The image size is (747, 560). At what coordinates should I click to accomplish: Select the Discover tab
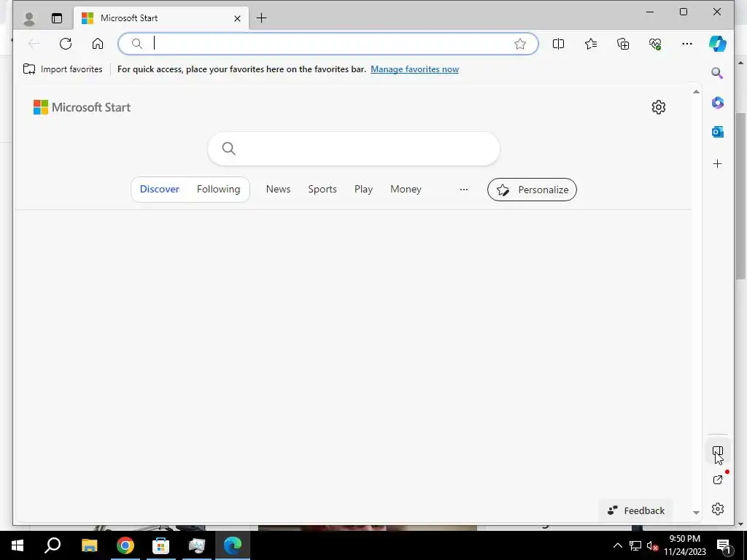(x=160, y=189)
